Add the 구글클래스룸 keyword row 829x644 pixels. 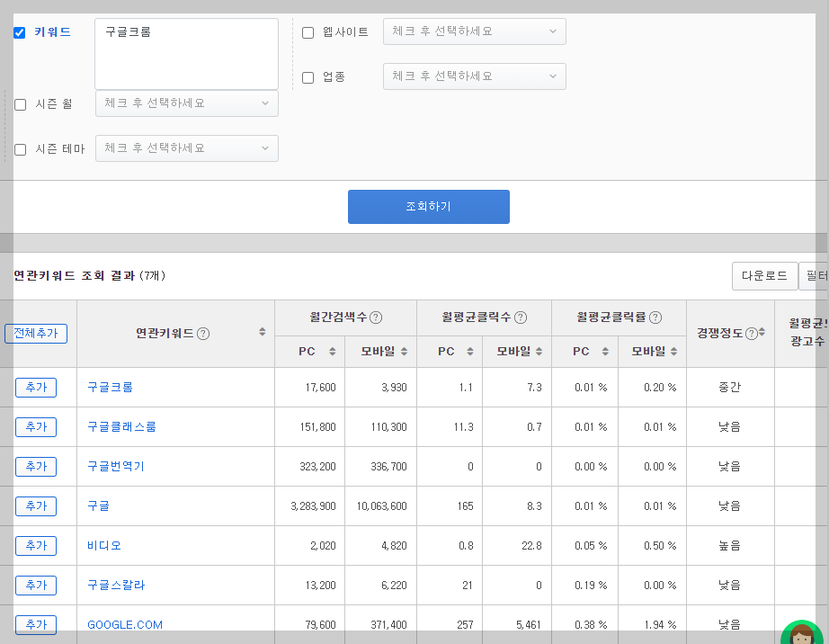coord(36,427)
